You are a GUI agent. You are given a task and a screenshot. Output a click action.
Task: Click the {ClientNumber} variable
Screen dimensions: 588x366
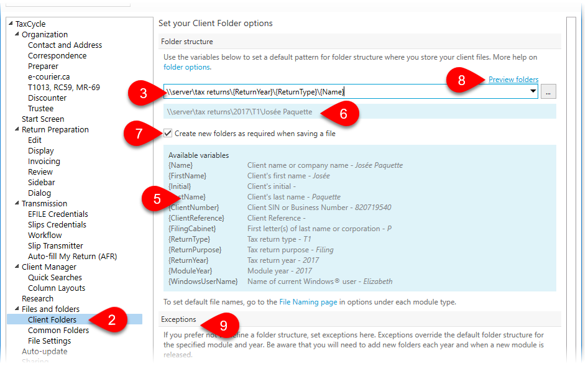coord(193,208)
